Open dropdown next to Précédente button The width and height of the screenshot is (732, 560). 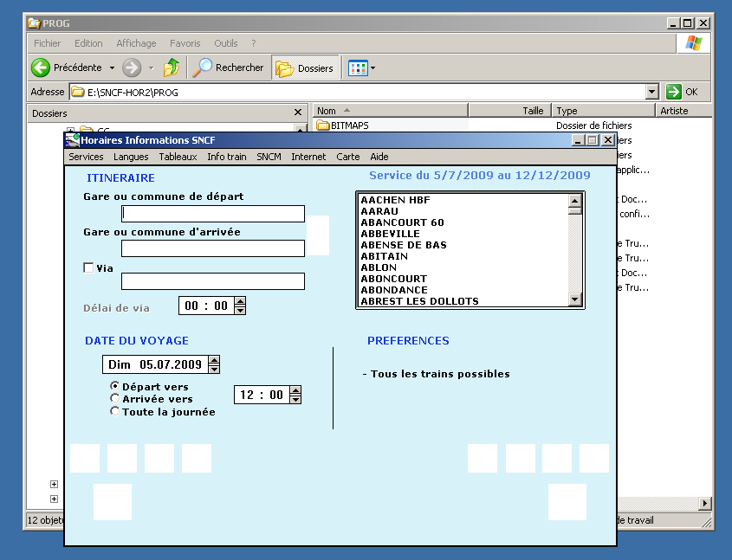click(112, 68)
